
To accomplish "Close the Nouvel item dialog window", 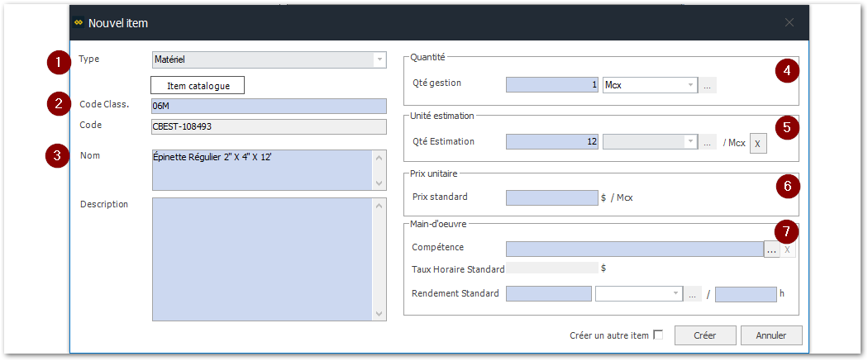I will click(x=789, y=23).
